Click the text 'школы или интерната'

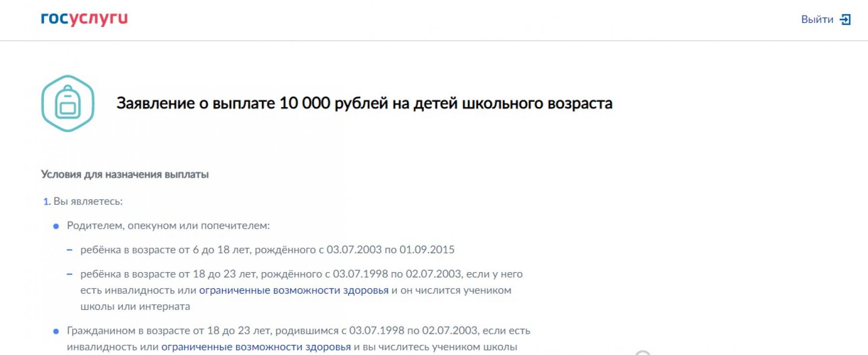(135, 306)
